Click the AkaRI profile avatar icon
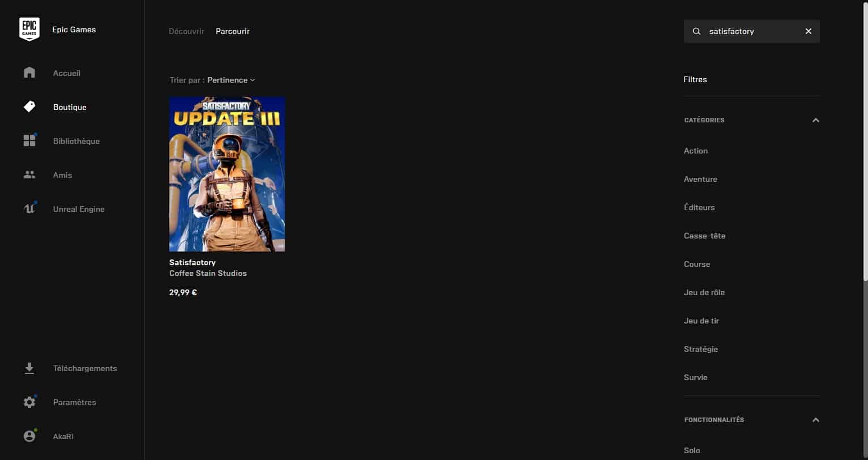Viewport: 868px width, 460px height. tap(29, 436)
